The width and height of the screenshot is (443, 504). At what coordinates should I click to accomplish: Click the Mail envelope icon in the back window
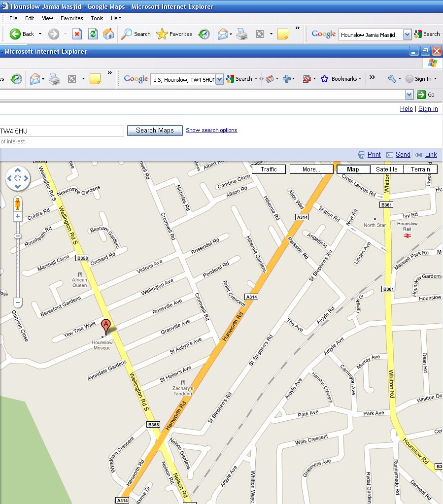222,34
